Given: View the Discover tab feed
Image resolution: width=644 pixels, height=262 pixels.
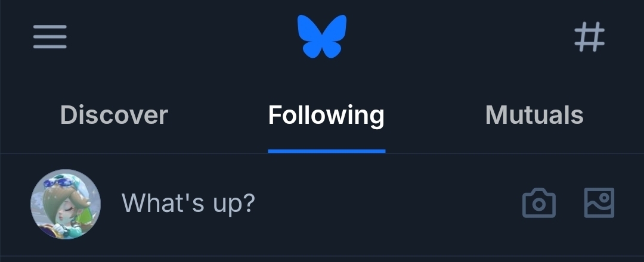Looking at the screenshot, I should click(x=114, y=115).
